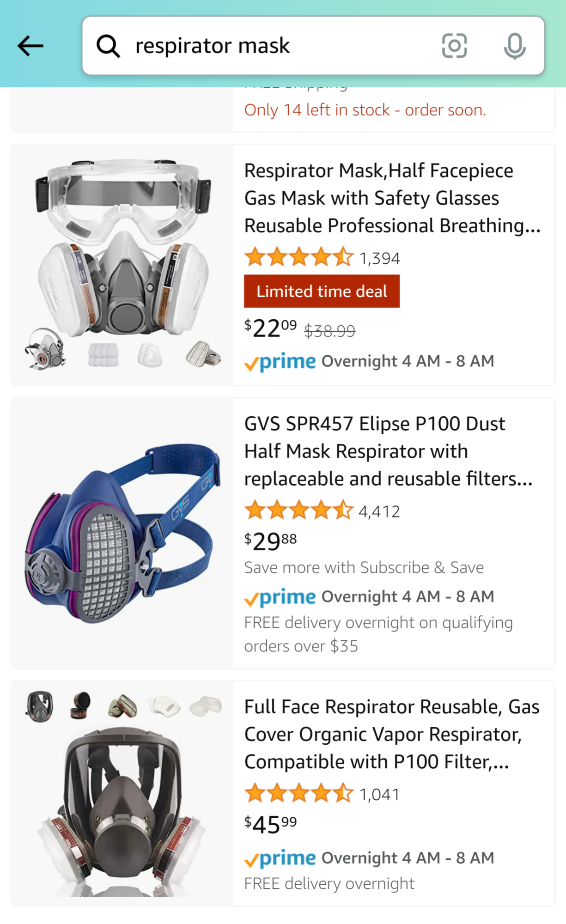The width and height of the screenshot is (566, 924).
Task: Click the search field containing respirator mask
Action: (x=313, y=46)
